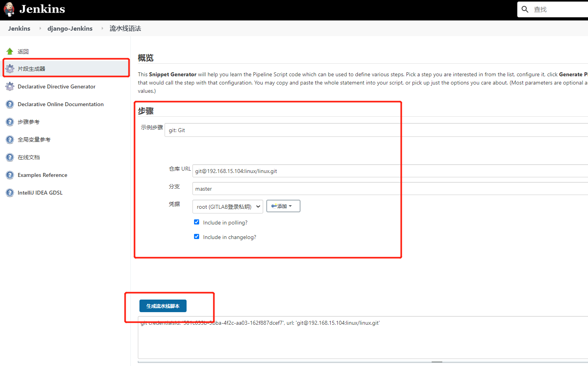Open 片段生成器 sidebar link
The width and height of the screenshot is (588, 366).
point(31,69)
